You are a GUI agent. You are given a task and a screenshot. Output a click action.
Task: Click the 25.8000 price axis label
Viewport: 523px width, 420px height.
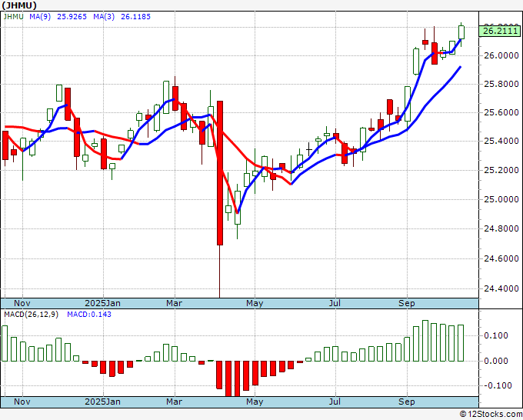pos(501,84)
